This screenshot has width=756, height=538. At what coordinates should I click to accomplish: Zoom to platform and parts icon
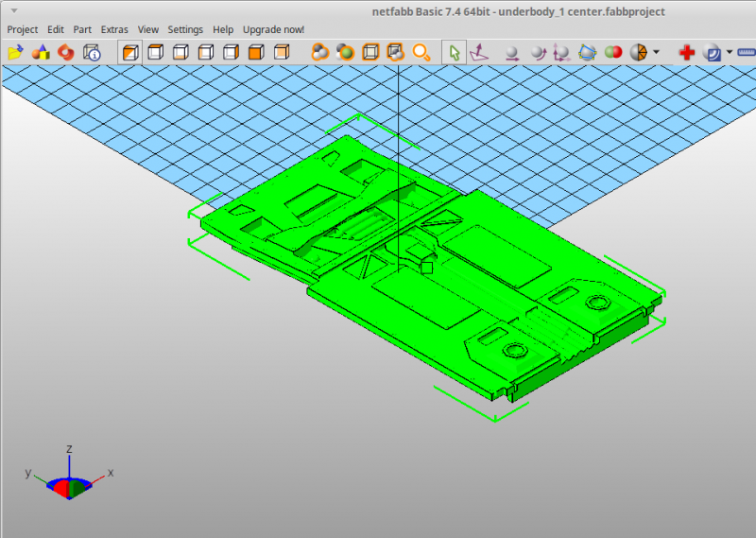click(395, 52)
